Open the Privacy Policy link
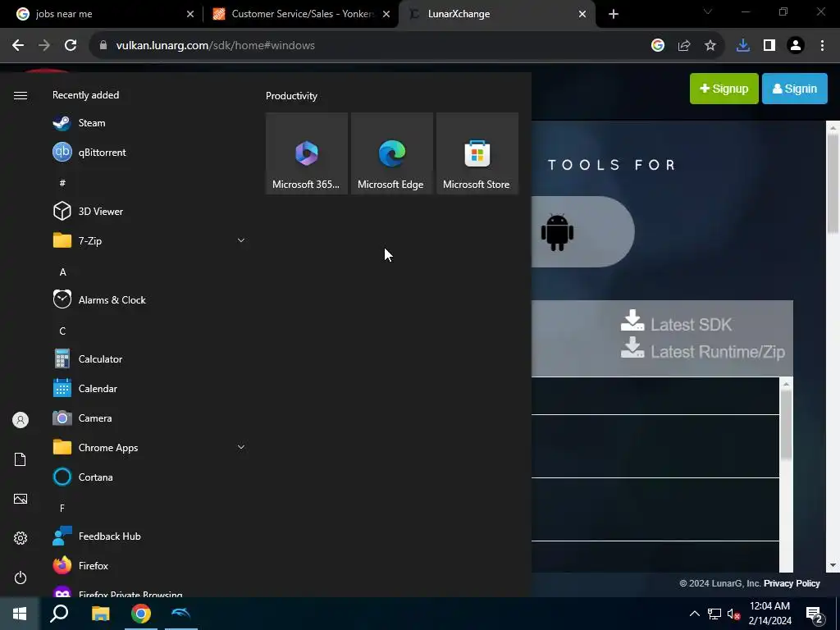The height and width of the screenshot is (630, 840). click(x=792, y=583)
